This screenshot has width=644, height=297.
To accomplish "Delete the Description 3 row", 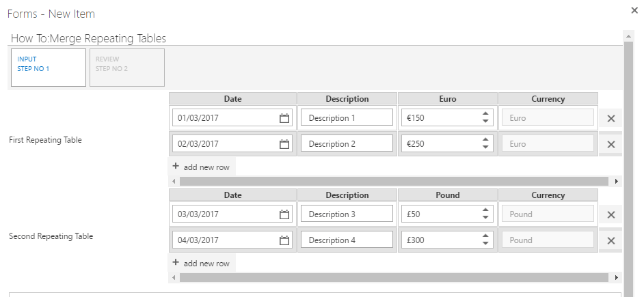I will click(611, 214).
